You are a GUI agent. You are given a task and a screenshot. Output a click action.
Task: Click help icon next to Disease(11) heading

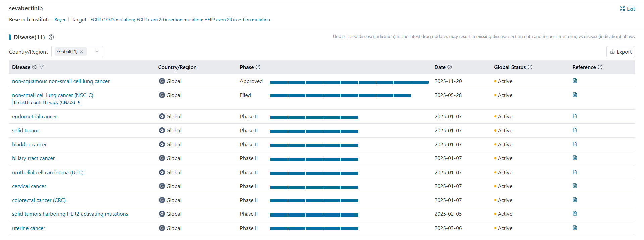click(51, 37)
